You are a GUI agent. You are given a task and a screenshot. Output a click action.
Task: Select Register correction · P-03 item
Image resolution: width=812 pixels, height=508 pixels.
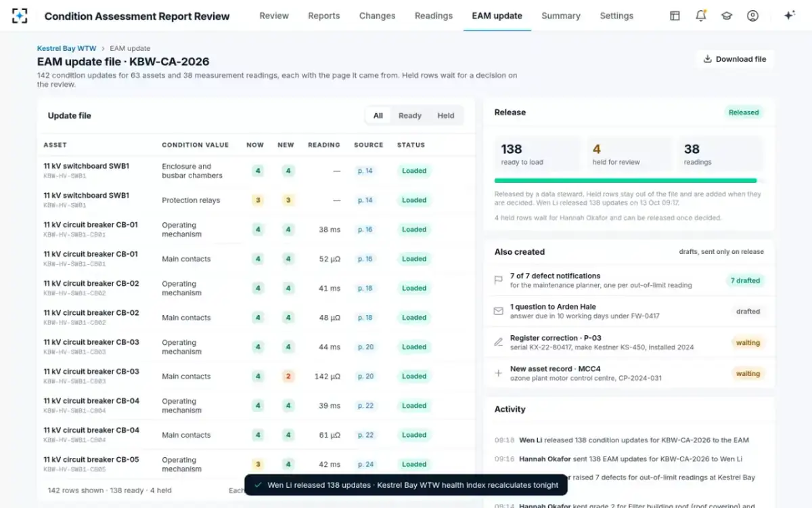coord(629,343)
